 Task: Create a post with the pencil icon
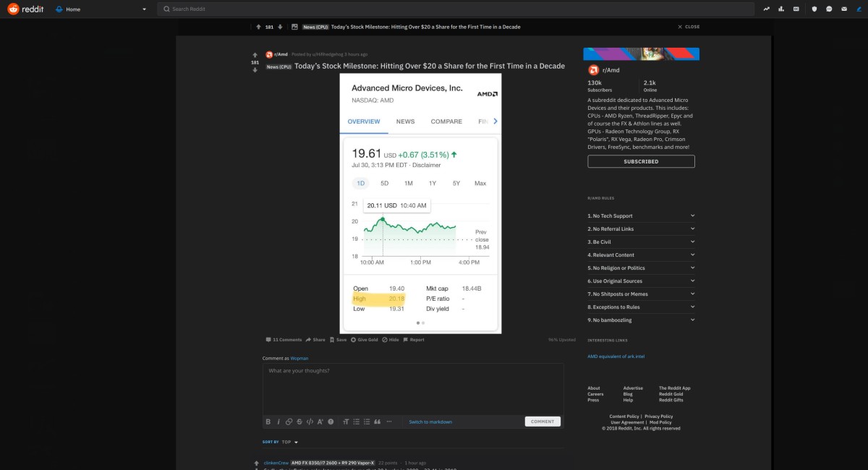tap(859, 9)
